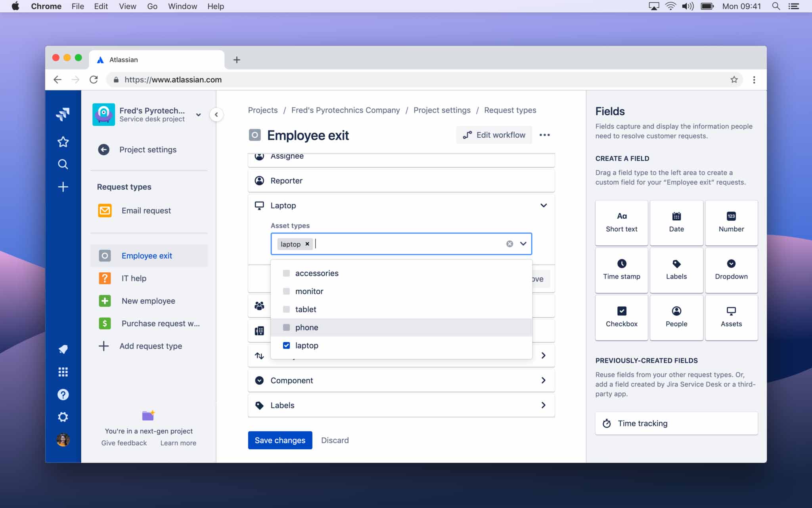
Task: Click the Labels field type icon
Action: point(676,264)
